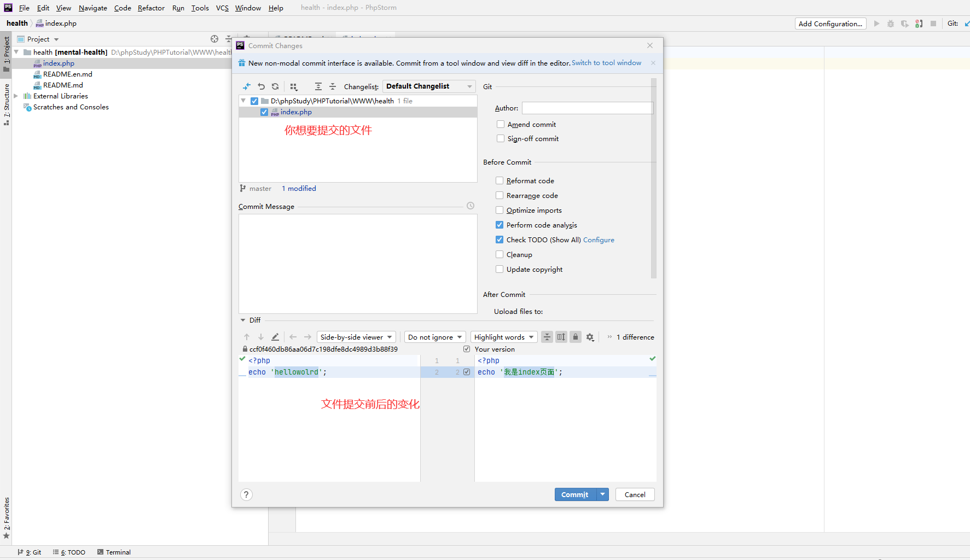Dismiss the non-modal commit notification
This screenshot has height=560, width=970.
tap(653, 63)
